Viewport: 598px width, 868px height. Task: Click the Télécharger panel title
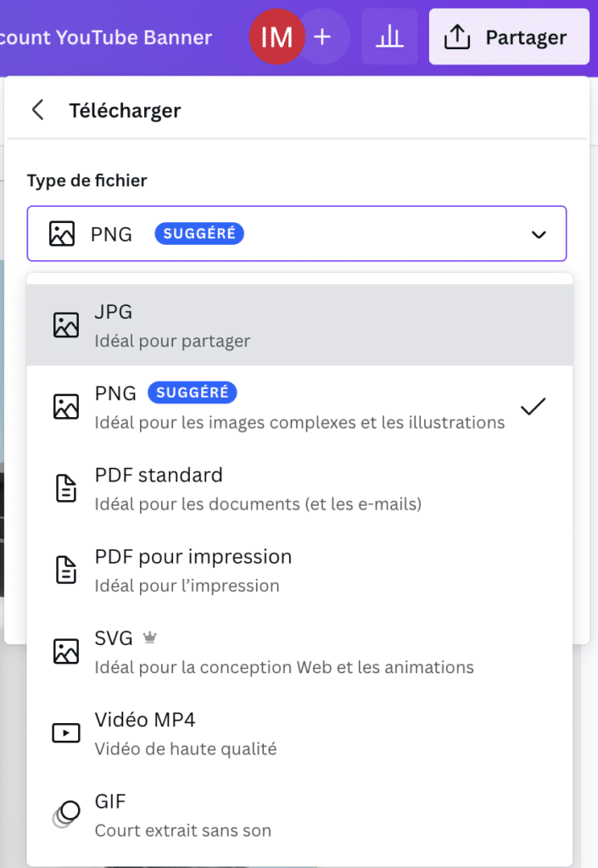(126, 109)
